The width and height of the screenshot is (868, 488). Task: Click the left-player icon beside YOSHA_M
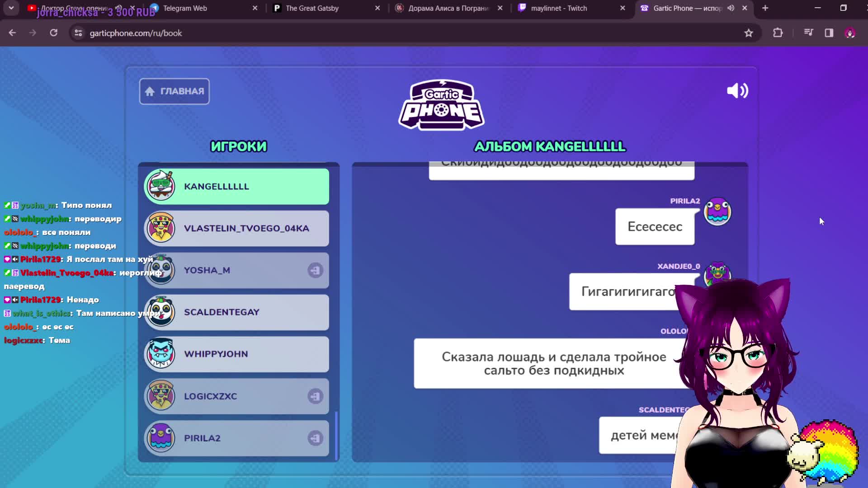[315, 270]
